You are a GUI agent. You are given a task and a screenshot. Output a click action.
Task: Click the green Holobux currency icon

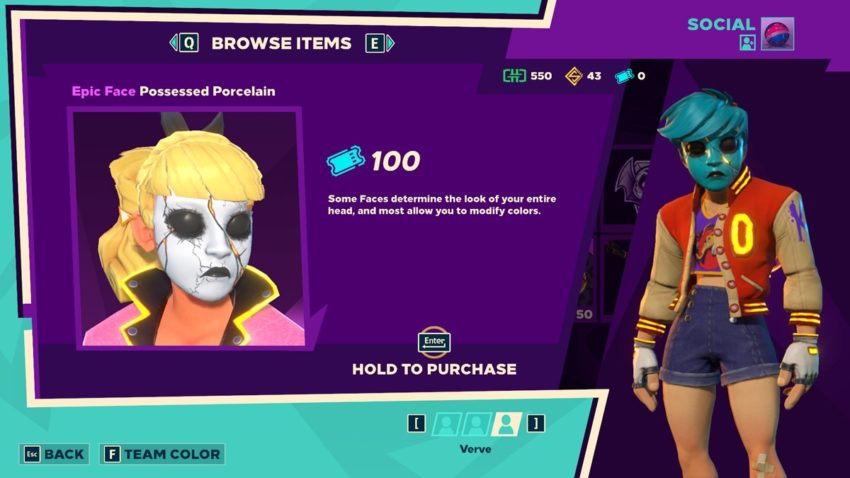tap(514, 75)
